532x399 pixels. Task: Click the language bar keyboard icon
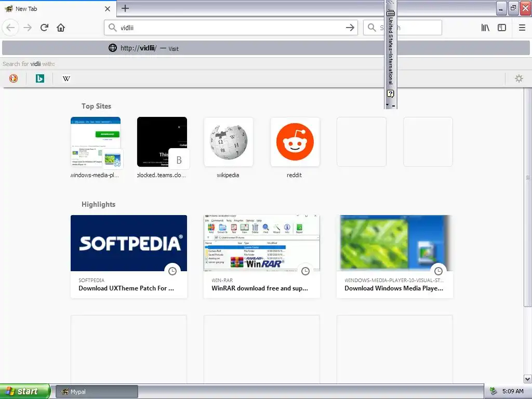391,13
